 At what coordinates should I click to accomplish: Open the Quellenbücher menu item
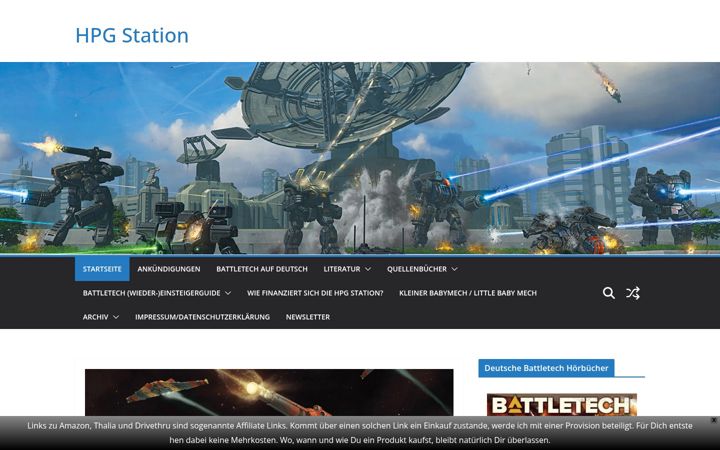(416, 269)
